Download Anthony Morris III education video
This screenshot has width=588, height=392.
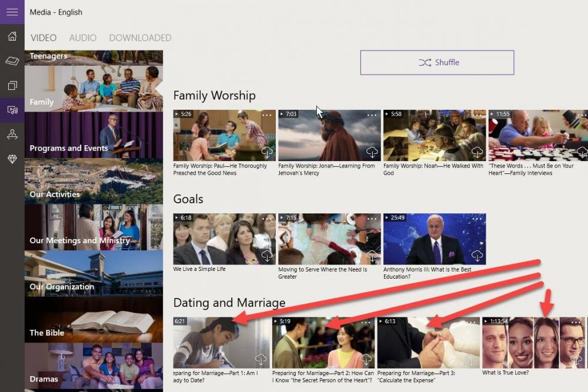[477, 256]
